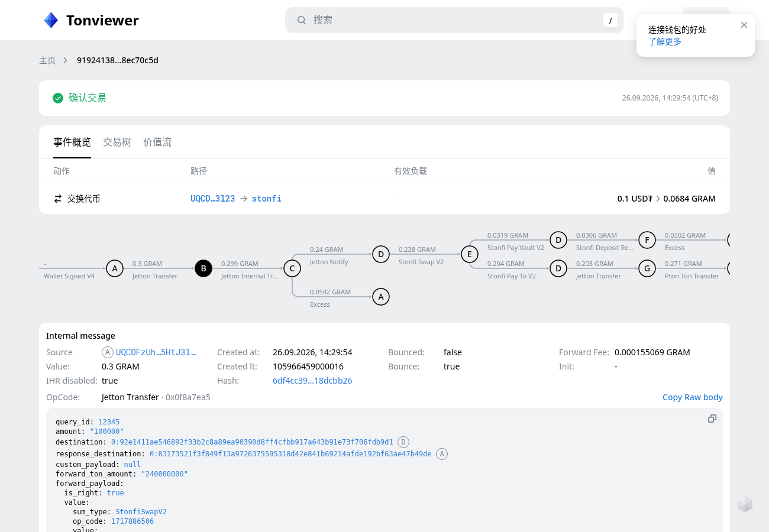The height and width of the screenshot is (532, 769).
Task: Click Created lt value 105966459000016
Action: pyautogui.click(x=308, y=366)
